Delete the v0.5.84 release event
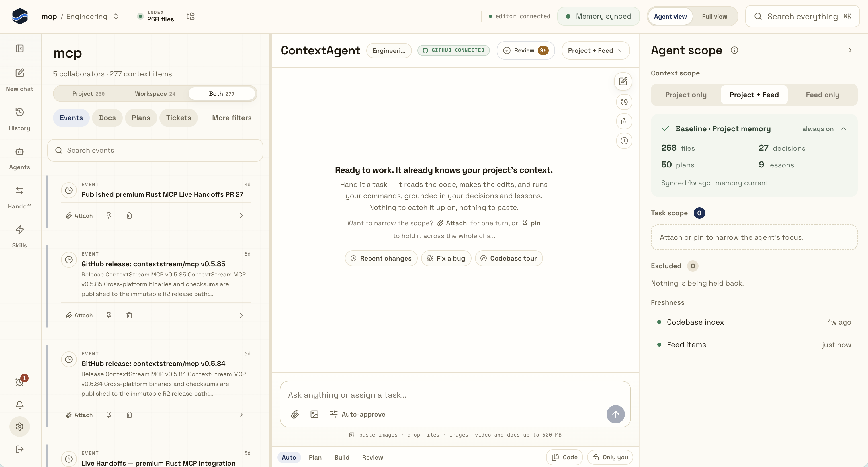868x467 pixels. click(129, 415)
